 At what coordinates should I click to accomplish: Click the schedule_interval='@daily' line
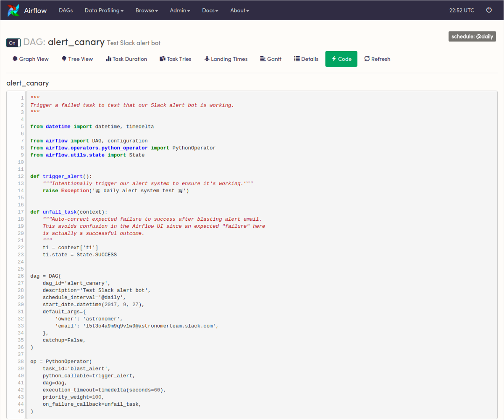pyautogui.click(x=84, y=297)
